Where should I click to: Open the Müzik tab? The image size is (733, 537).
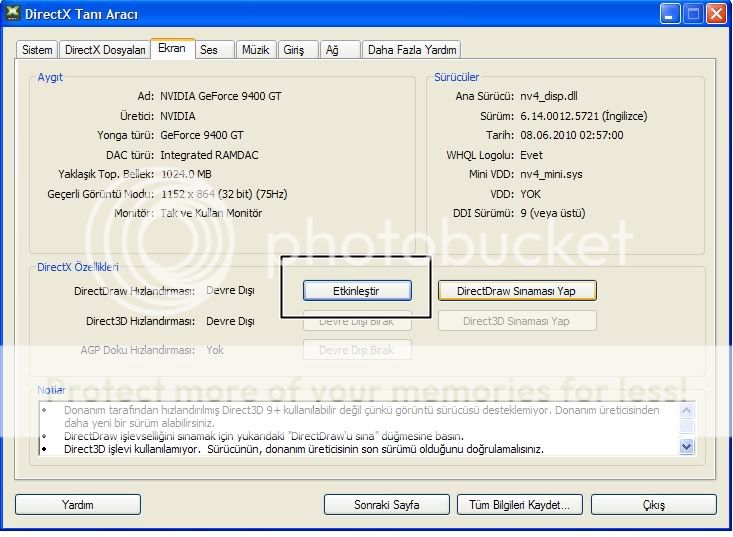coord(255,50)
